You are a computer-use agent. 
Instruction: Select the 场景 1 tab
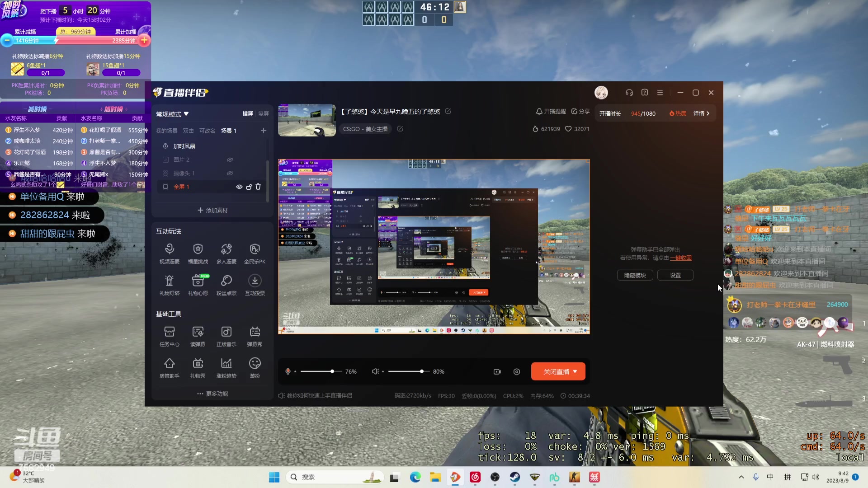(x=229, y=131)
